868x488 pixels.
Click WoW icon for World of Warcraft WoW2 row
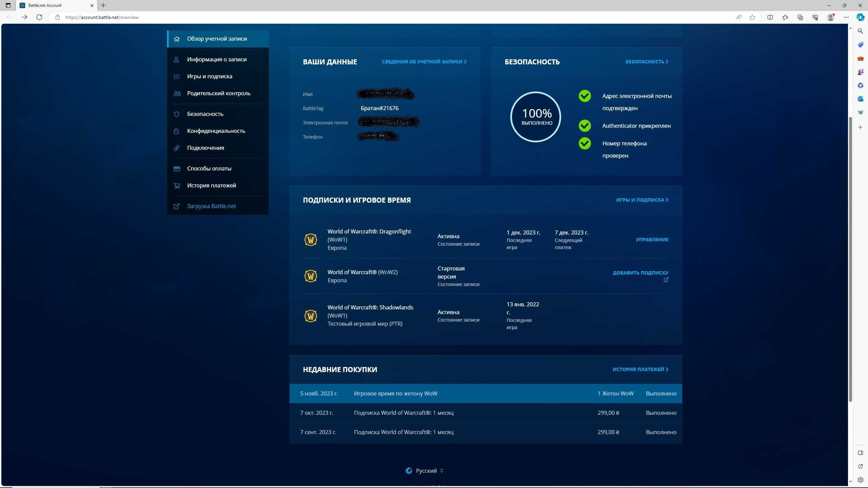[x=311, y=276]
